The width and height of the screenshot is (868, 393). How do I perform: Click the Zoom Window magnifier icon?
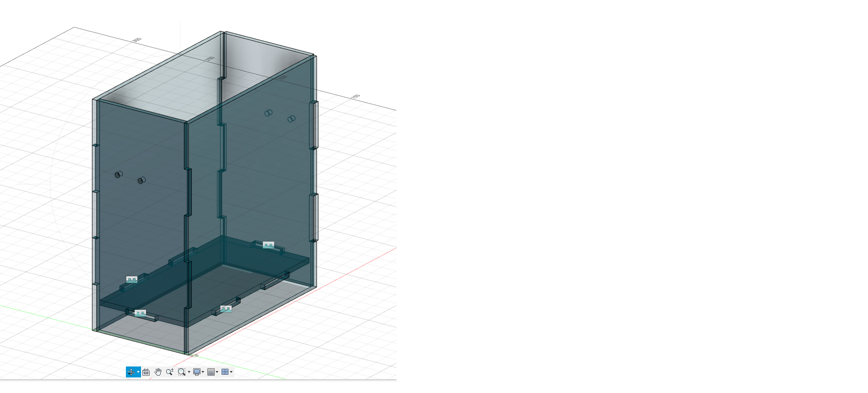pos(182,372)
